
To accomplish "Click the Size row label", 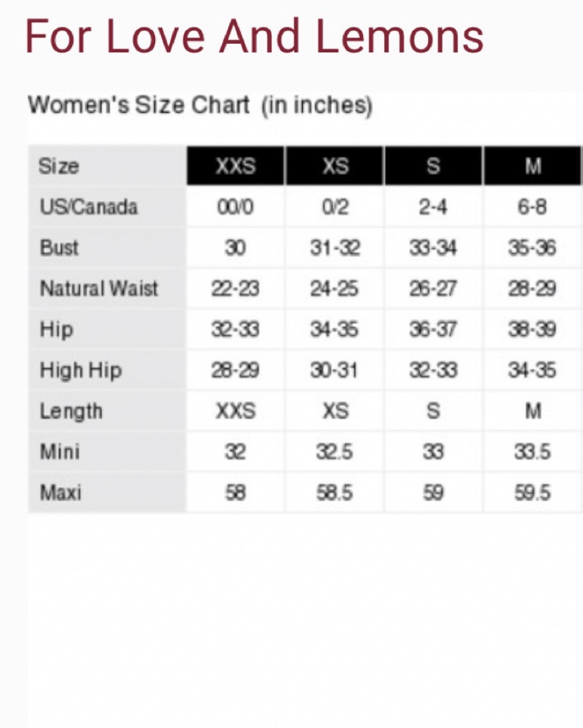I will pyautogui.click(x=59, y=166).
